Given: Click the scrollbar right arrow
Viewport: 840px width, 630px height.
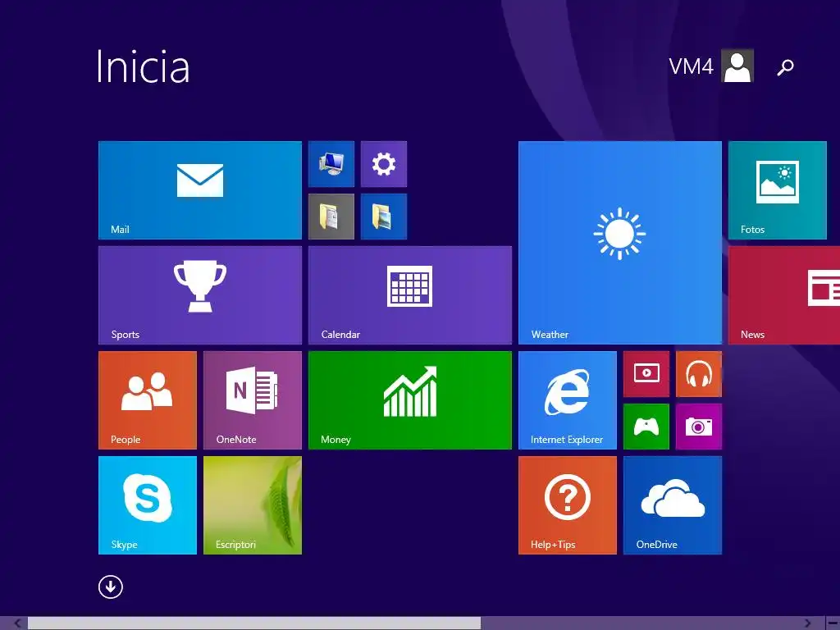Looking at the screenshot, I should [x=807, y=623].
